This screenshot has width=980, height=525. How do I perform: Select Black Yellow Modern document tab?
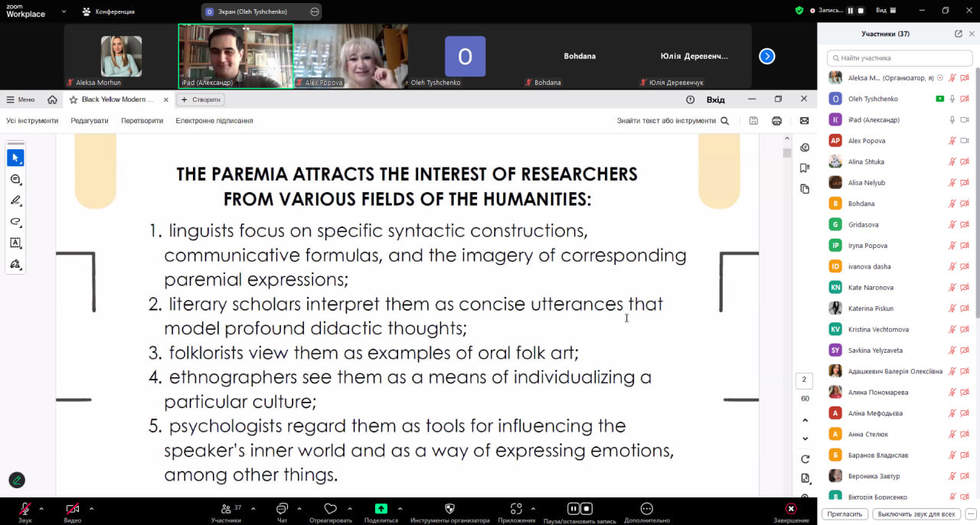pos(118,99)
